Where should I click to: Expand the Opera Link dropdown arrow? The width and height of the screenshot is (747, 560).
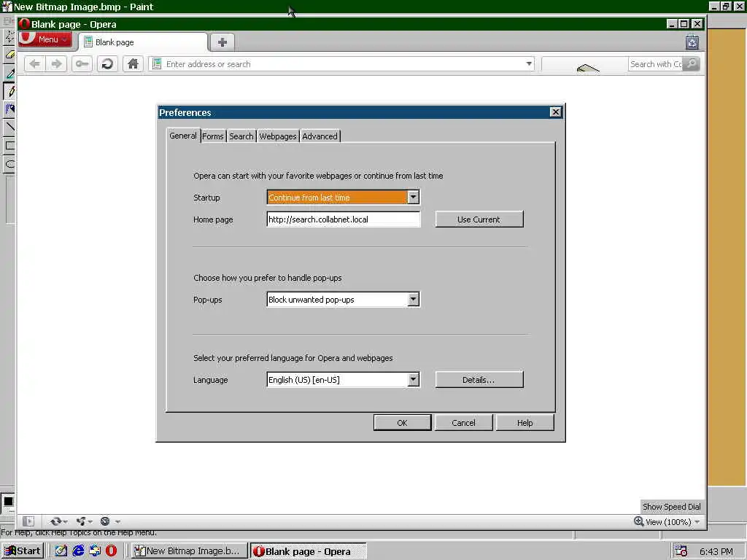click(x=65, y=522)
